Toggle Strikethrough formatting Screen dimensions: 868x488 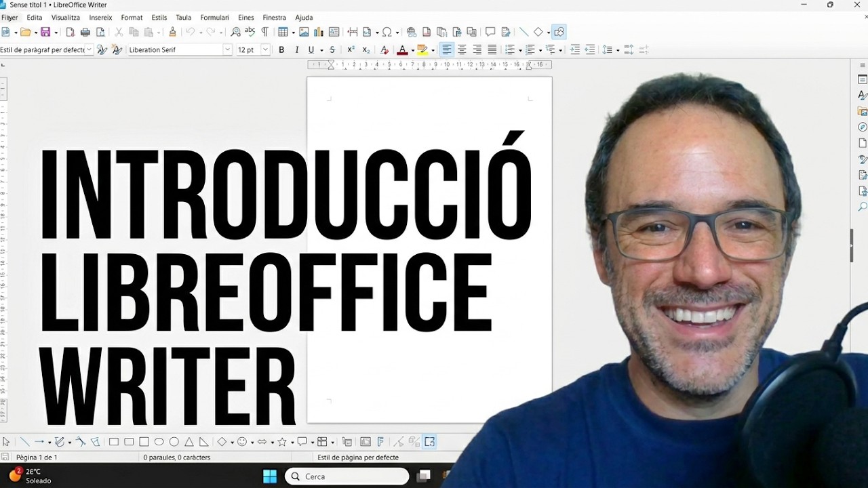tap(332, 49)
